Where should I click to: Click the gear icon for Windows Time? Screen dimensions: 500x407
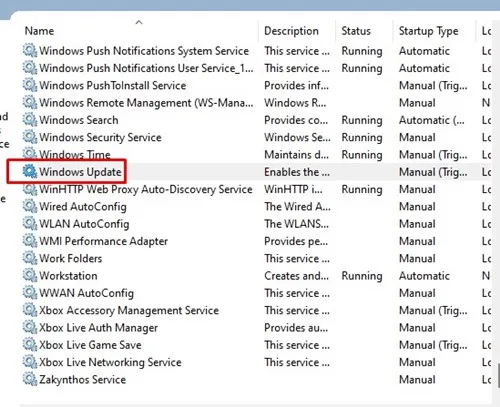(30, 154)
